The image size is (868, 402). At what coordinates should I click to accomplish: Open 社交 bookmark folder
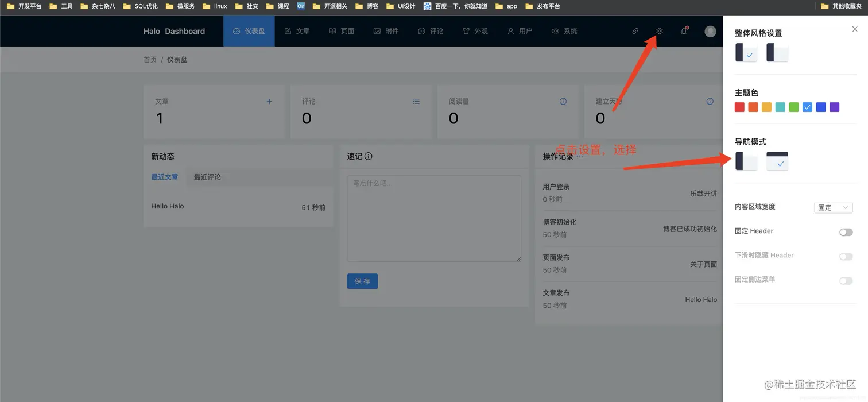247,6
